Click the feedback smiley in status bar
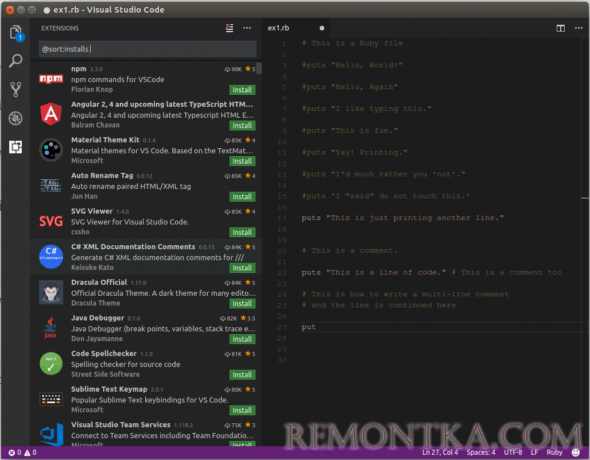This screenshot has height=460, width=590. pos(575,452)
